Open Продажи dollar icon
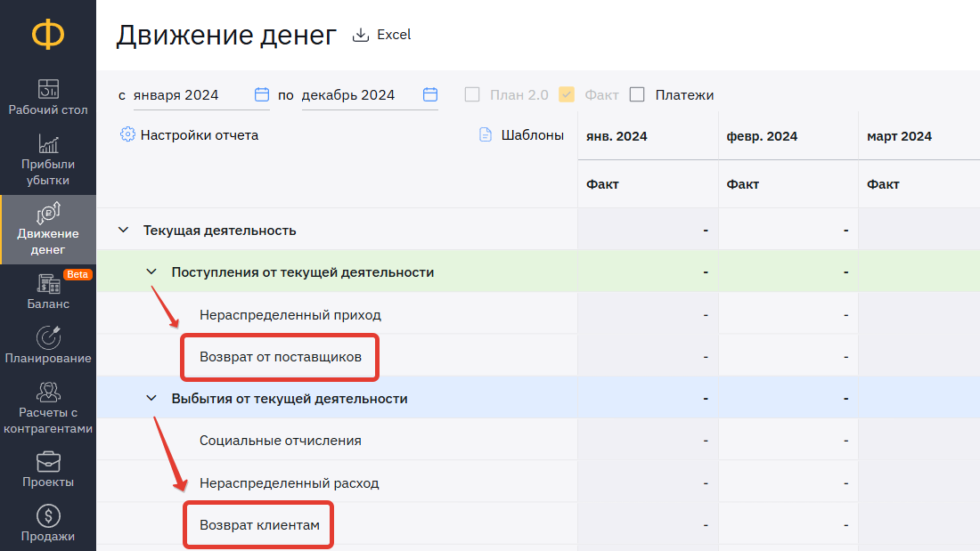 (48, 516)
